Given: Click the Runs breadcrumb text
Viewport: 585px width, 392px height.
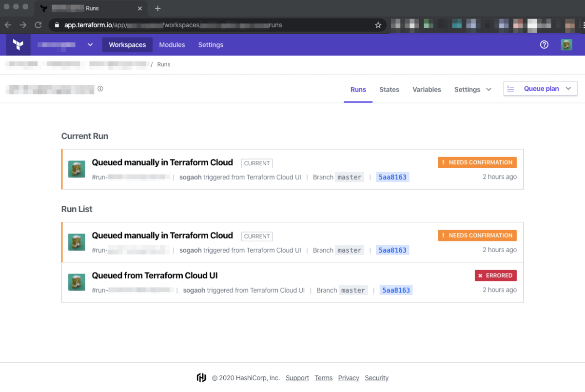Looking at the screenshot, I should pyautogui.click(x=164, y=64).
